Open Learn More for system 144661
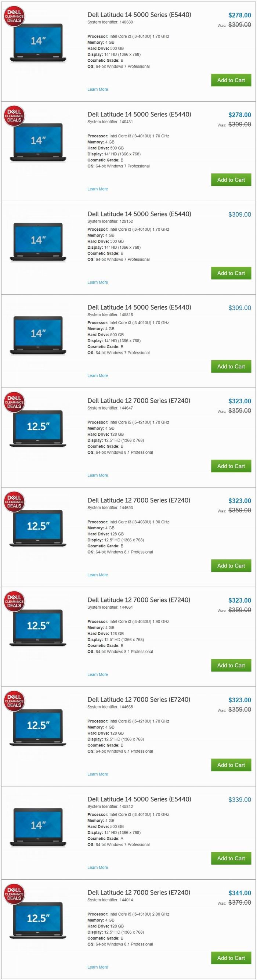257x980 pixels. (x=98, y=674)
